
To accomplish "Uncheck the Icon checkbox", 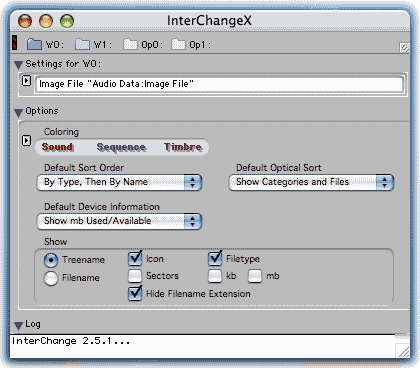I will pyautogui.click(x=135, y=258).
